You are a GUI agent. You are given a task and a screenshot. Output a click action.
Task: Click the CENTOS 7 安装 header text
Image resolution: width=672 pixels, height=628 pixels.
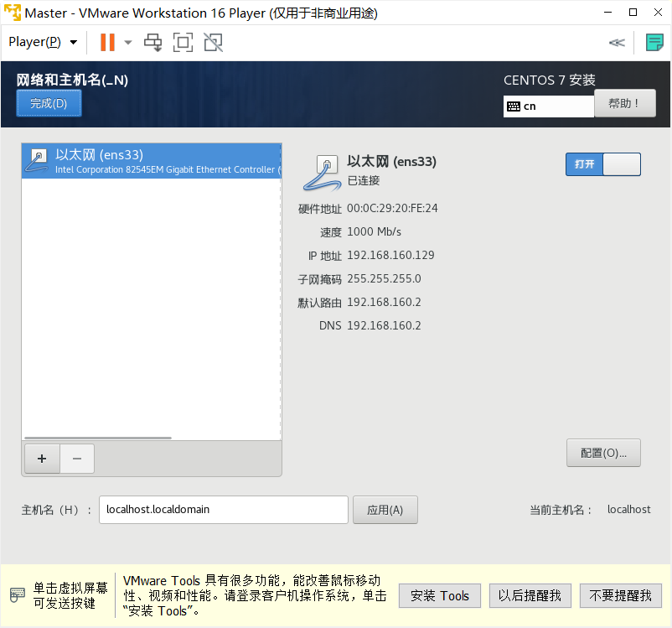click(550, 80)
